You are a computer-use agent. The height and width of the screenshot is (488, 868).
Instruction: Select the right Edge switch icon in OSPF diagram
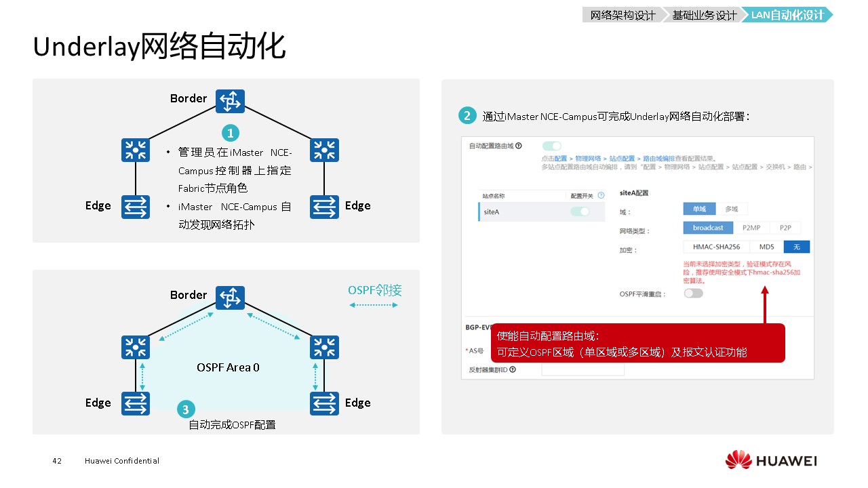coord(324,403)
